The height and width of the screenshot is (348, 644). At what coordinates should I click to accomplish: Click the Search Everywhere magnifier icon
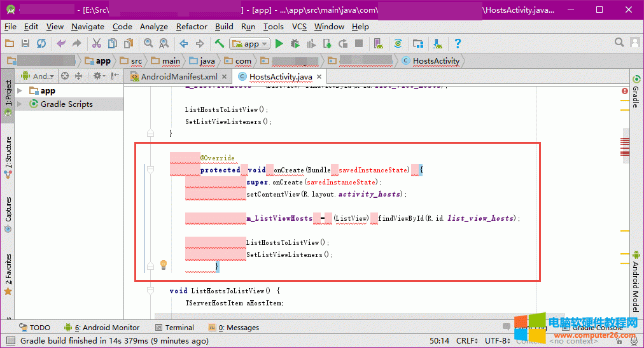click(619, 43)
